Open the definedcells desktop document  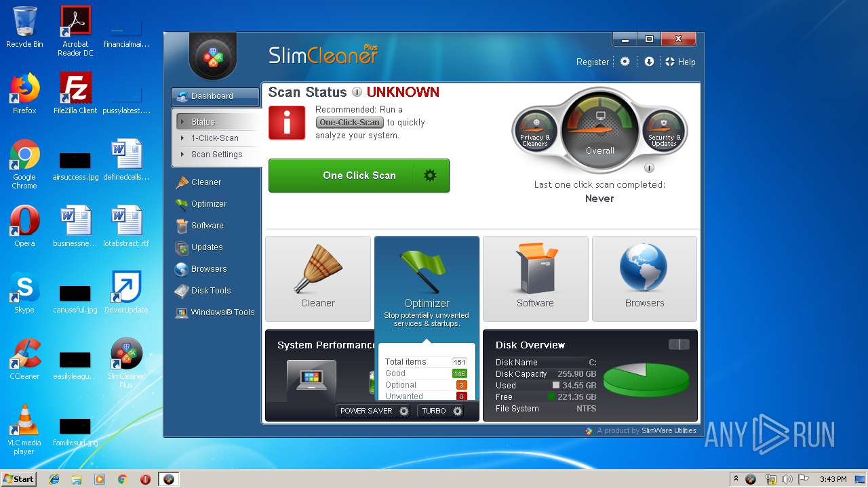click(x=126, y=160)
